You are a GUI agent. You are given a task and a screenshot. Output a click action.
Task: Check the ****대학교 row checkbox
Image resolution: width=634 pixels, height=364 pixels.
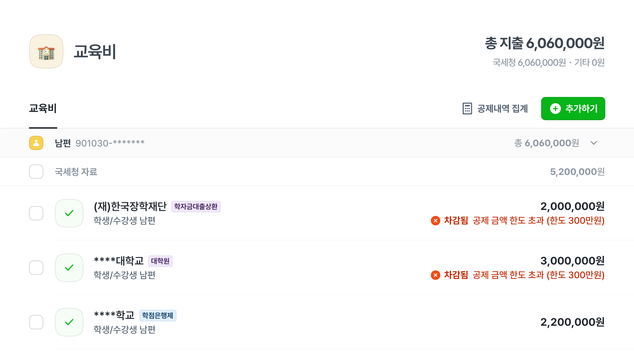point(36,267)
